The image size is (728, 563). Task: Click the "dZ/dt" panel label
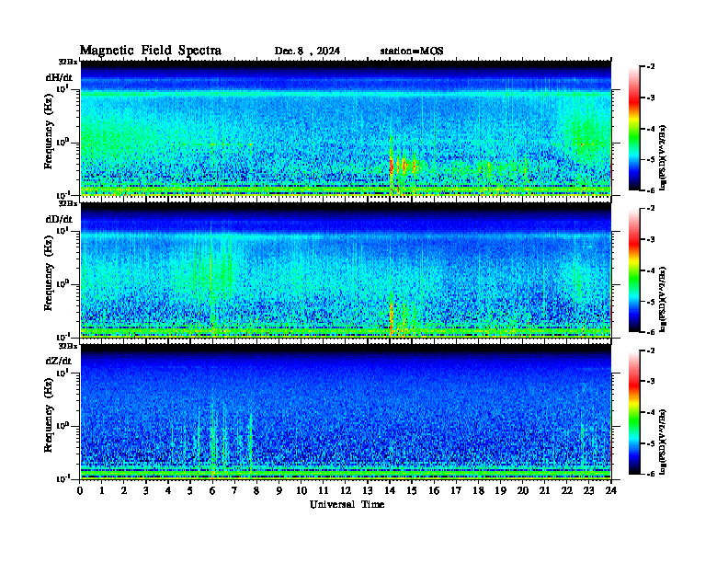coord(59,361)
